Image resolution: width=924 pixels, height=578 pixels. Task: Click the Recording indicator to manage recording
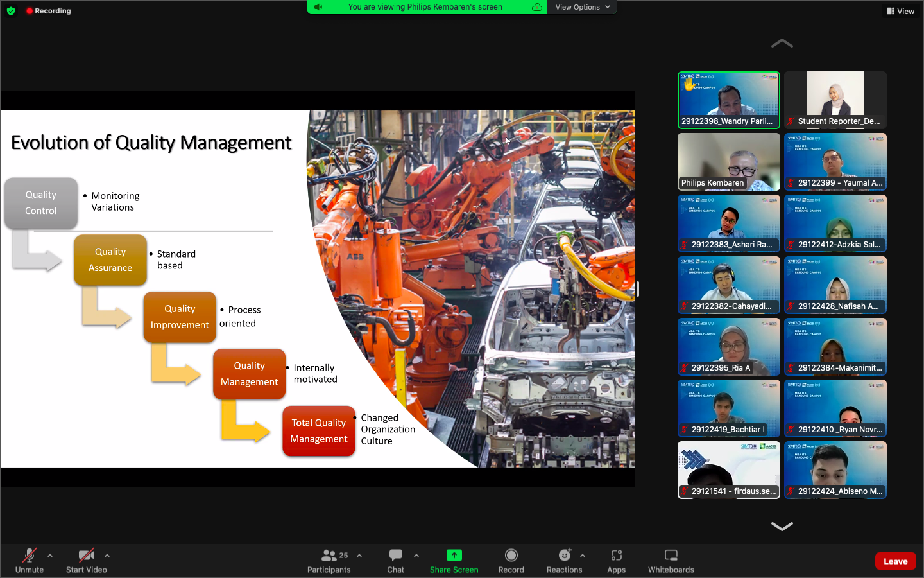[47, 10]
